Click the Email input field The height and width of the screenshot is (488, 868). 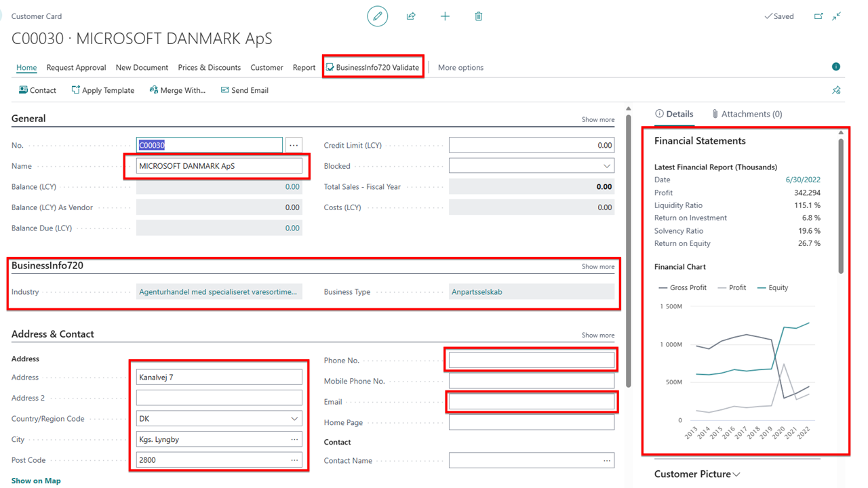[532, 402]
